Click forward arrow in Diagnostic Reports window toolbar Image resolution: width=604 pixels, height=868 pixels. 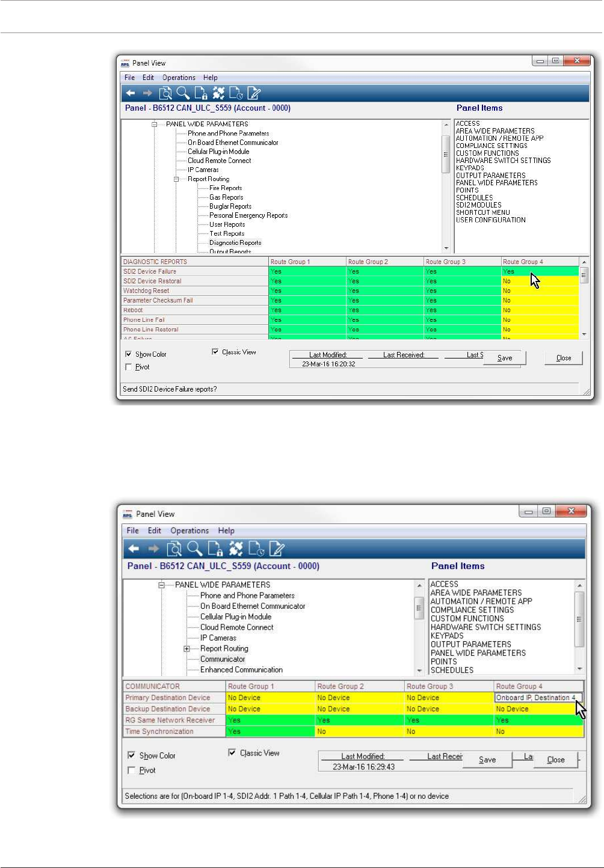point(147,93)
